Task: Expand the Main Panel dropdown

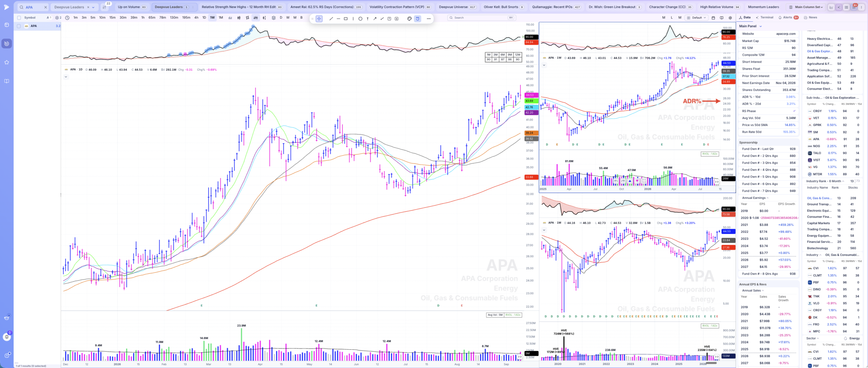Action: click(x=761, y=26)
